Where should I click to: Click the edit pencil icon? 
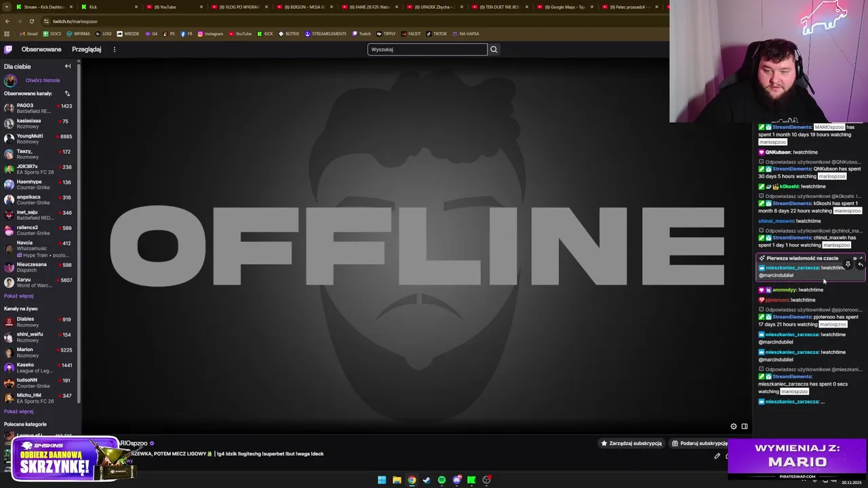717,456
